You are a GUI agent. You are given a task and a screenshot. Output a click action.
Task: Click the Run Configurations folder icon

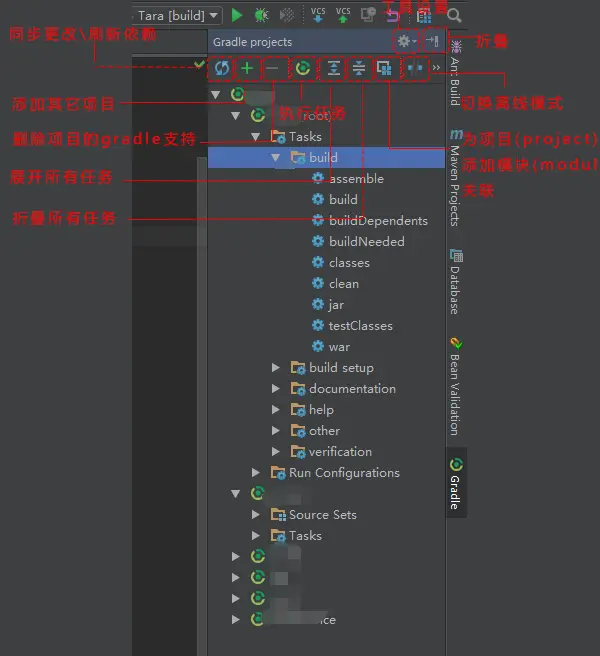tap(278, 473)
